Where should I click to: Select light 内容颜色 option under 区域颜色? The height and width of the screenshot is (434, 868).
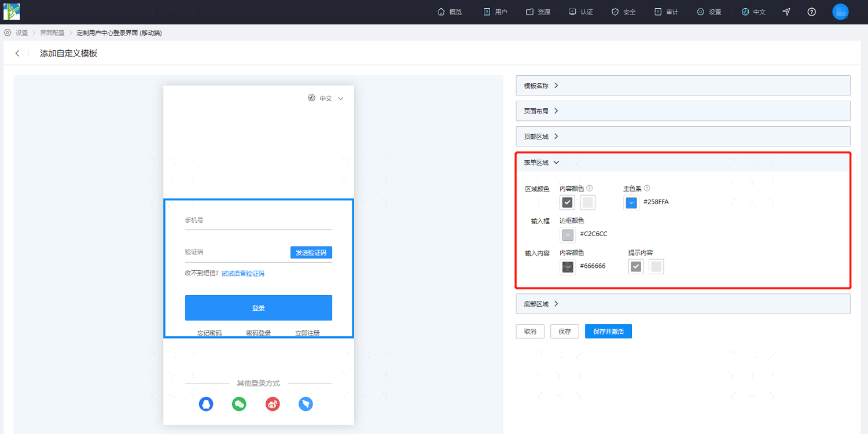click(x=587, y=203)
